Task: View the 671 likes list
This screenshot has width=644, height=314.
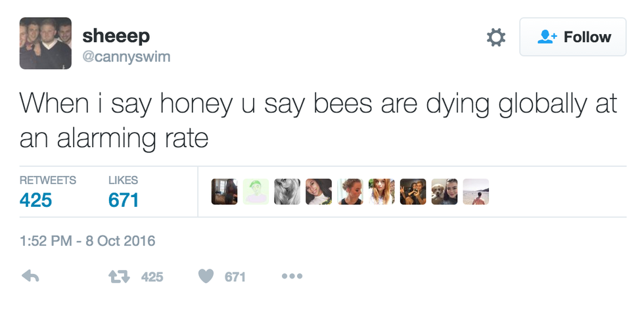Action: 124,199
